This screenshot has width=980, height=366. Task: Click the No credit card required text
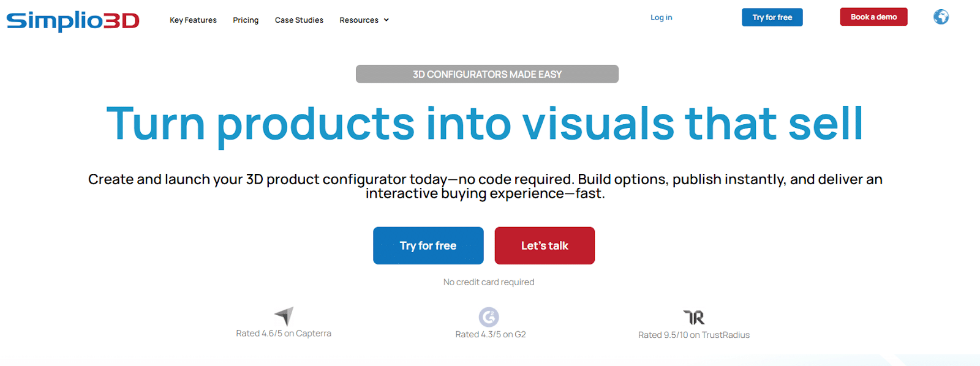[x=488, y=282]
